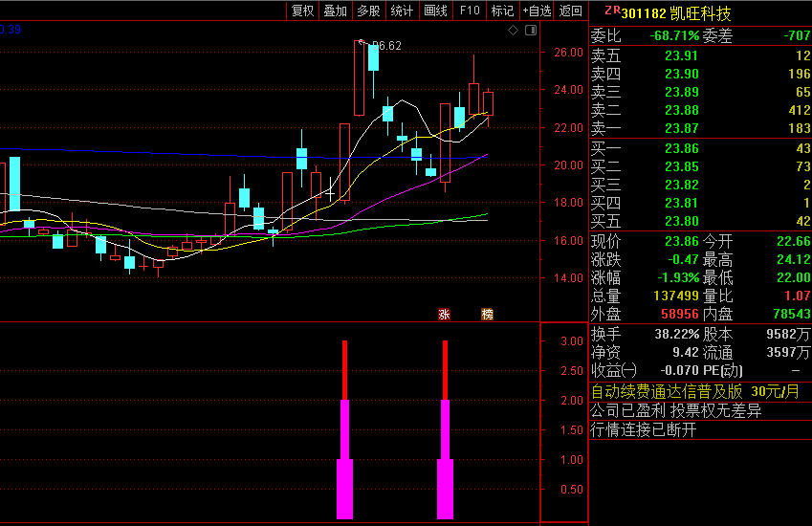The width and height of the screenshot is (812, 526).
Task: Click the 现价 value 23.86
Action: [x=682, y=241]
